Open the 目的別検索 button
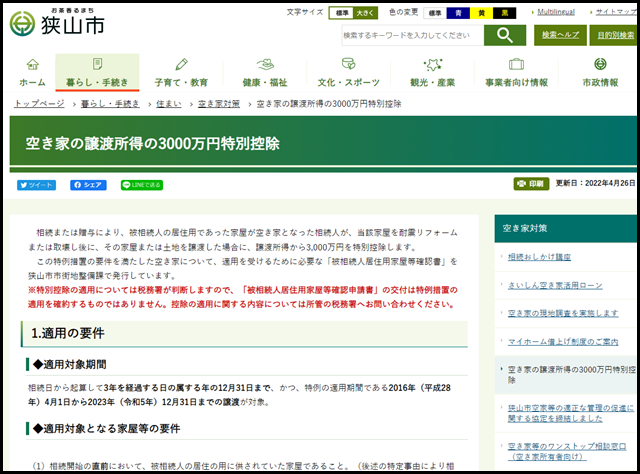 [614, 36]
